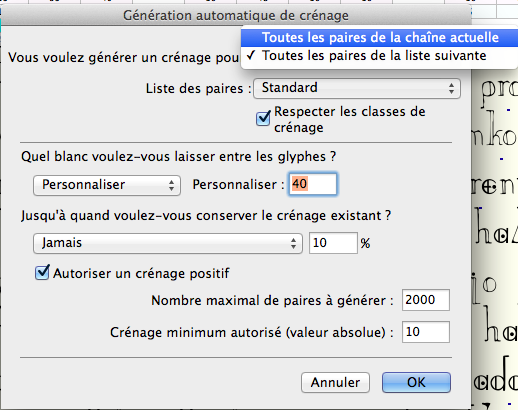Open the Personnaliser spacing dropdown

click(107, 185)
